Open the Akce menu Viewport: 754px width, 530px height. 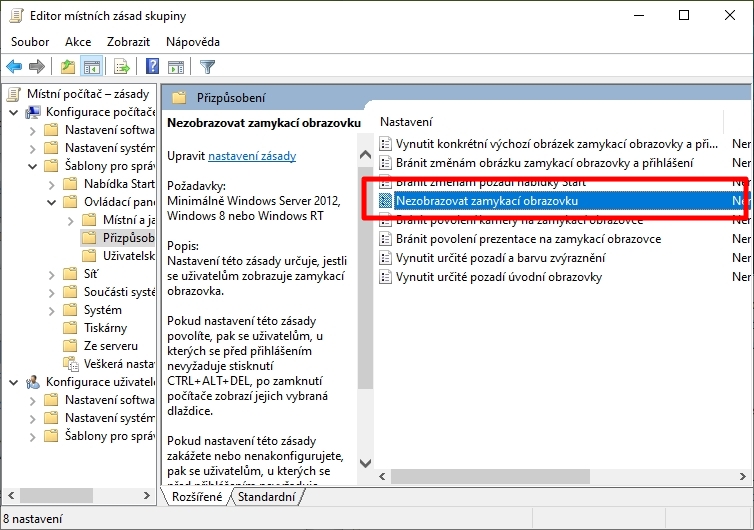point(78,42)
